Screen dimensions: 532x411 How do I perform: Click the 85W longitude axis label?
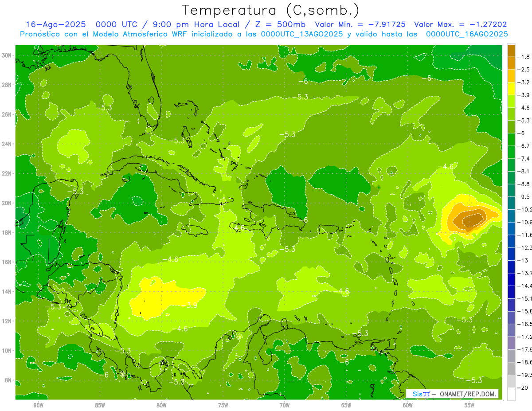[x=100, y=405]
